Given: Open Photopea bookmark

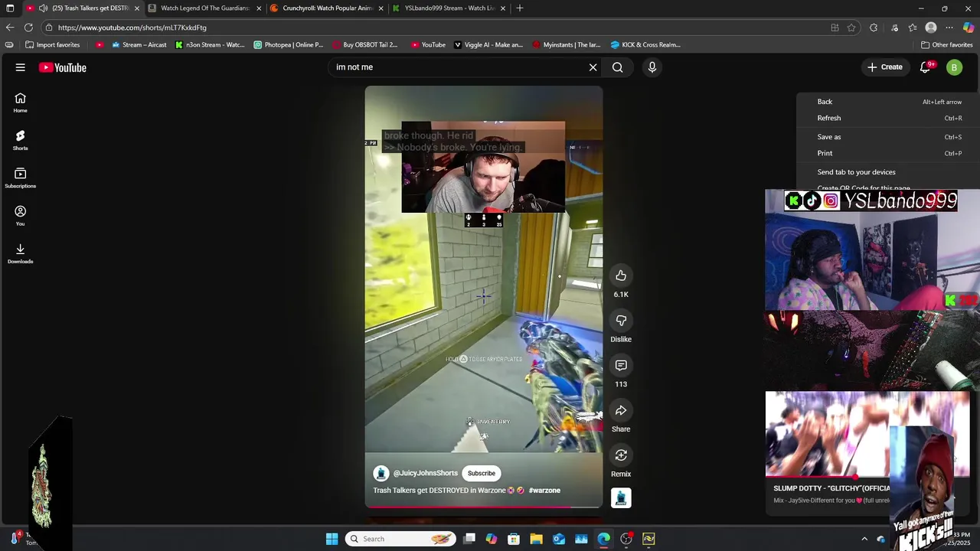Looking at the screenshot, I should 289,45.
